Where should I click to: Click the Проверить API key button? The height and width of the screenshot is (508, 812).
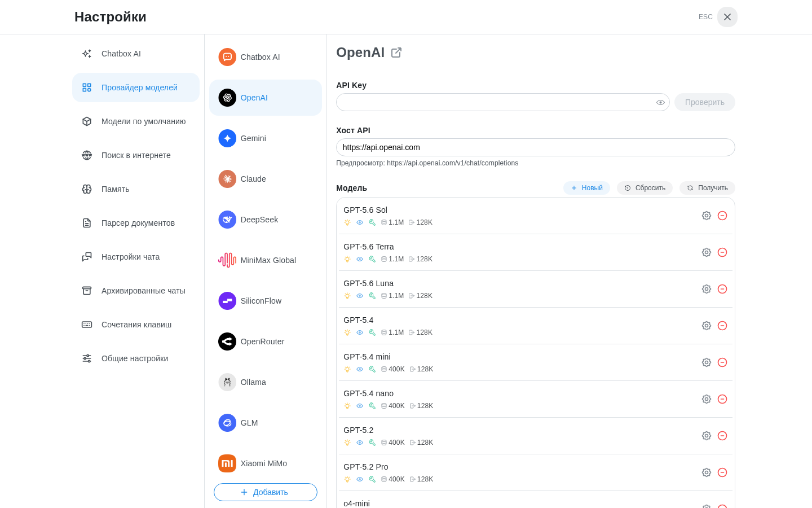705,102
